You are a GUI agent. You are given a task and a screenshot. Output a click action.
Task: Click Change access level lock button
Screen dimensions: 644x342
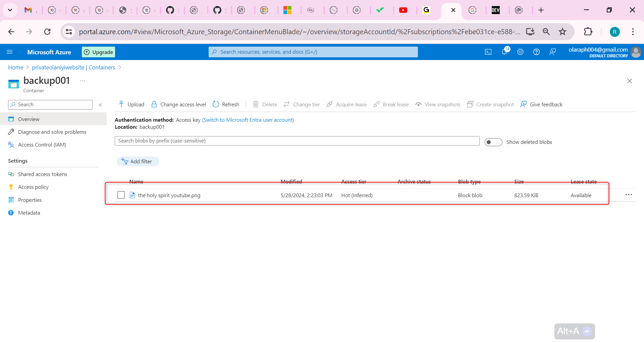[179, 104]
